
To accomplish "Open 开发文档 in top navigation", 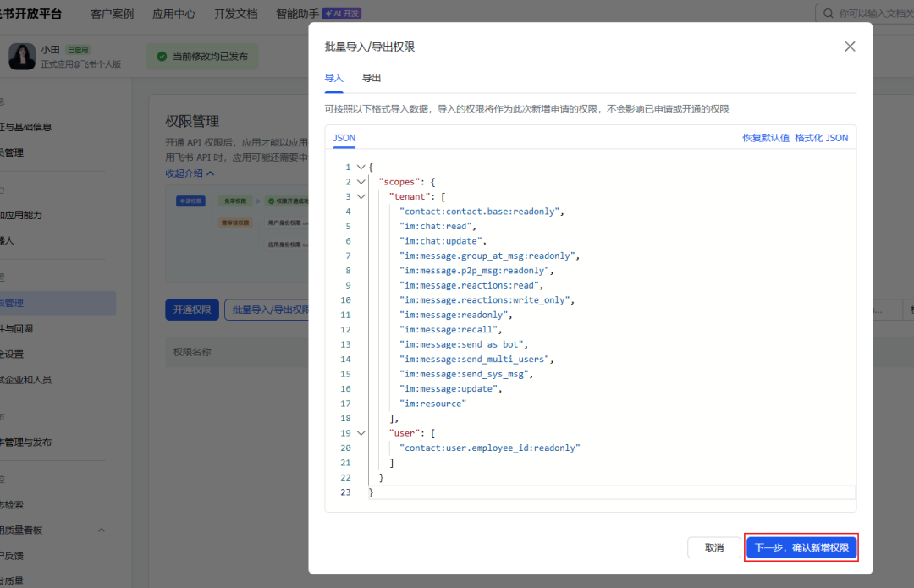I will [235, 14].
